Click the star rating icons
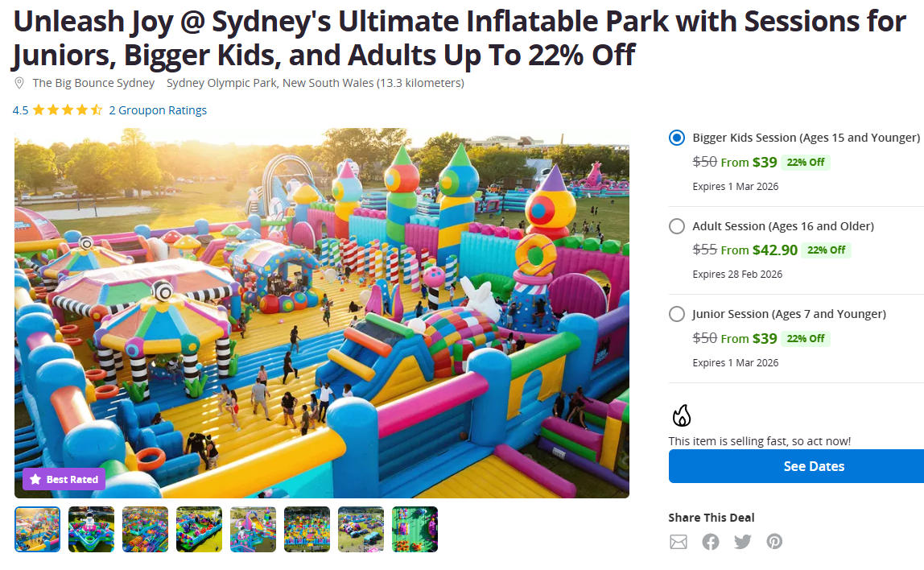 pyautogui.click(x=68, y=110)
